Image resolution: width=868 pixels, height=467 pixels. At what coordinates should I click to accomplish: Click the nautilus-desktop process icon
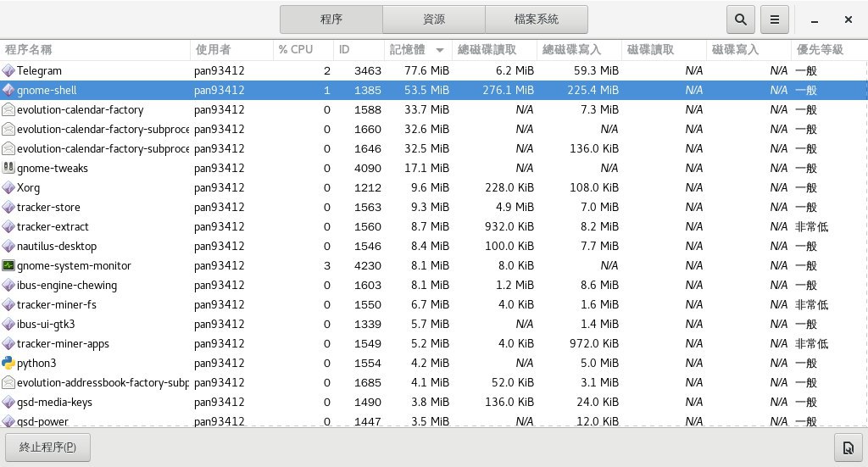tap(8, 246)
